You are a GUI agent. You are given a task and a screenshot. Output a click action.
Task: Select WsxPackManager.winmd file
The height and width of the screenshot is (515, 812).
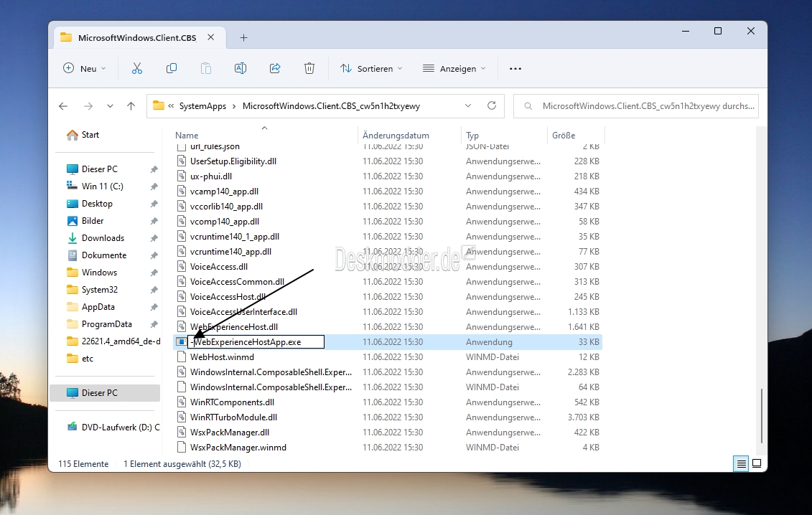point(238,447)
